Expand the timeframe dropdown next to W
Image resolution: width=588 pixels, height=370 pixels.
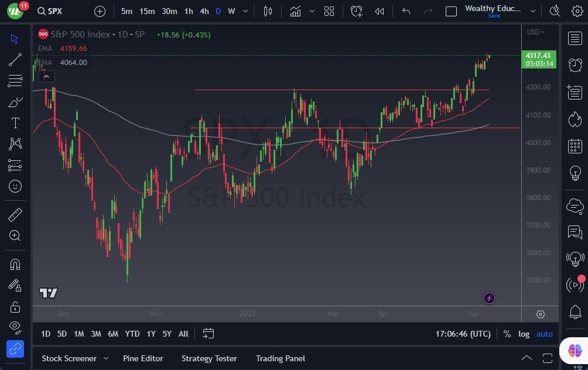[245, 11]
